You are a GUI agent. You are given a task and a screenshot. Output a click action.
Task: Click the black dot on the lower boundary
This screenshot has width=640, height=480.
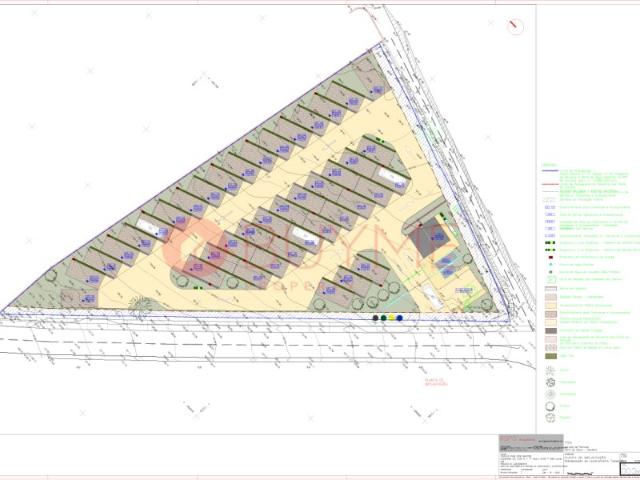[376, 318]
